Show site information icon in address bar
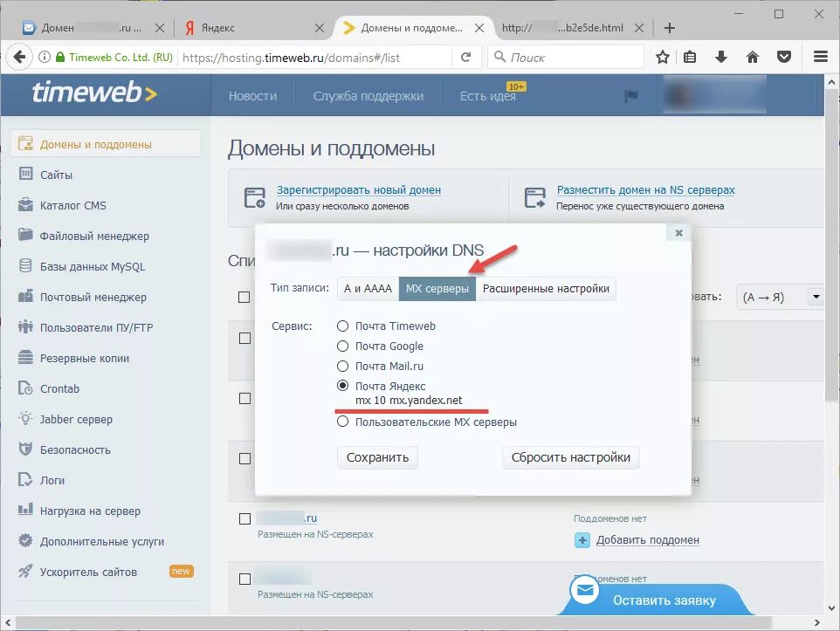The image size is (840, 631). point(45,57)
